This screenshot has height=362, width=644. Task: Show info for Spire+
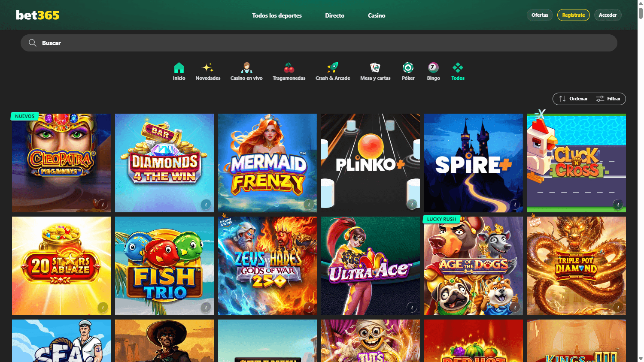click(515, 205)
